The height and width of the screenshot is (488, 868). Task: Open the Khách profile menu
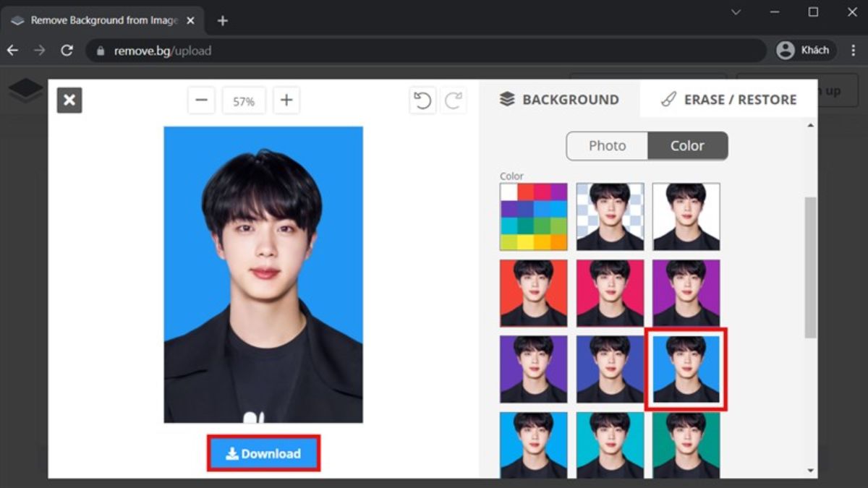[804, 51]
